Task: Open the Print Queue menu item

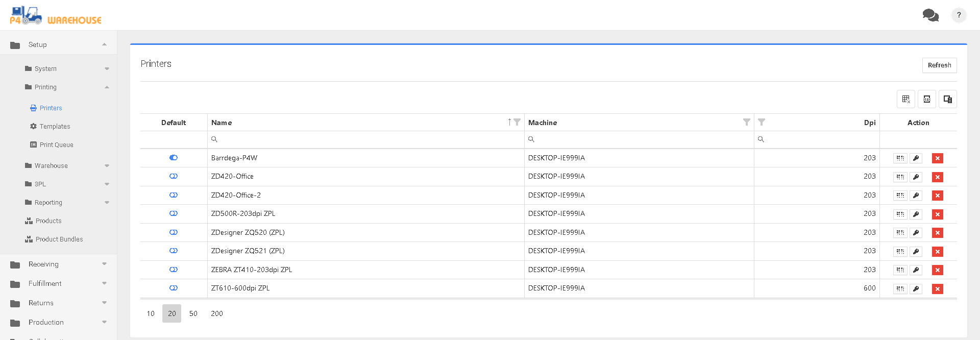Action: tap(56, 144)
